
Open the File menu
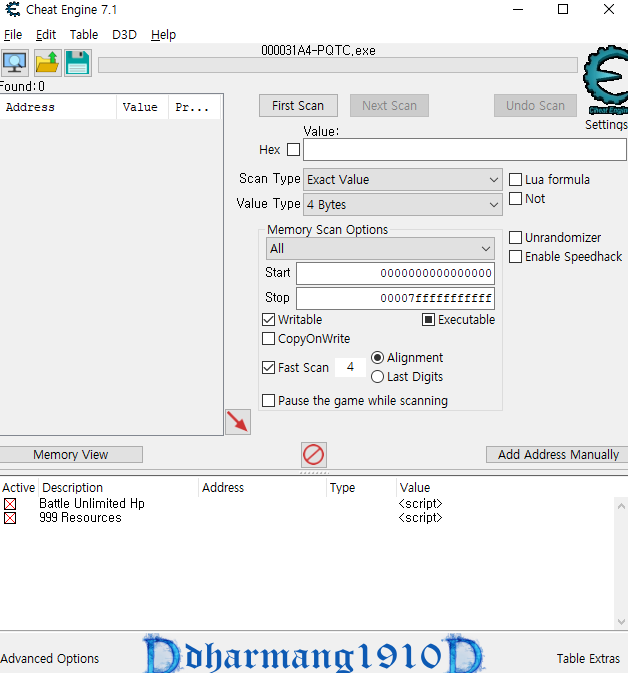(13, 35)
